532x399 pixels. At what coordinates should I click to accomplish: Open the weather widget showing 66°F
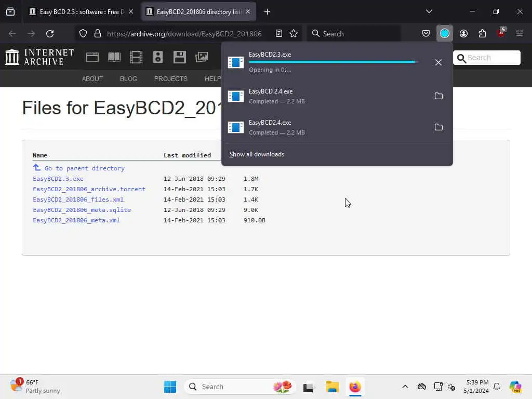pyautogui.click(x=35, y=387)
